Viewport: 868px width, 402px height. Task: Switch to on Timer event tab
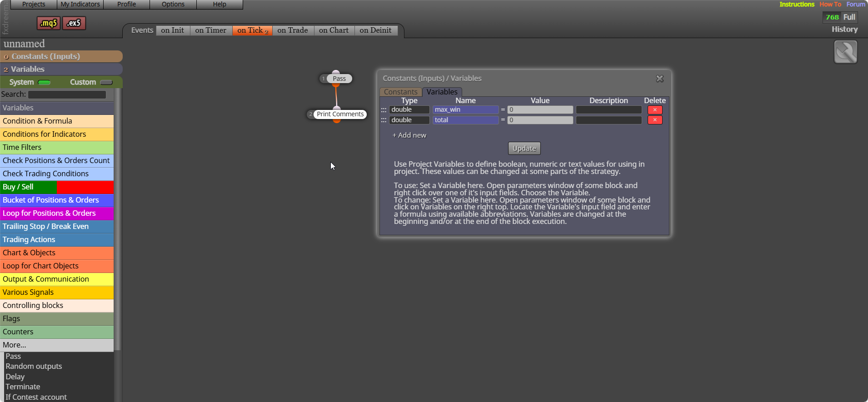coord(211,30)
